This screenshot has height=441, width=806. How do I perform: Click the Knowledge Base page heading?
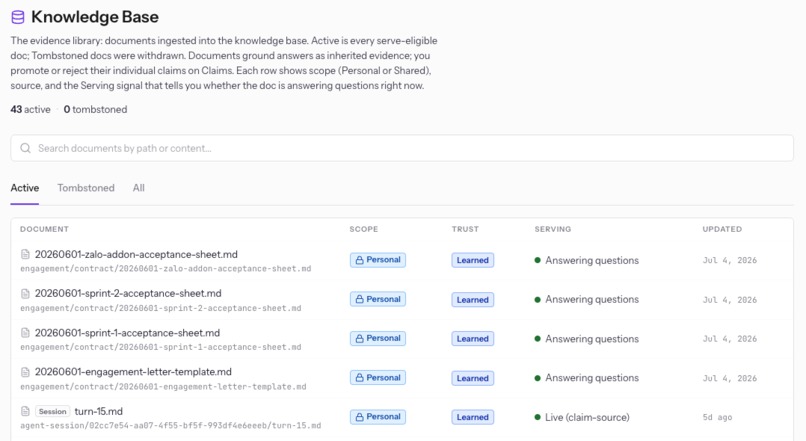[95, 17]
